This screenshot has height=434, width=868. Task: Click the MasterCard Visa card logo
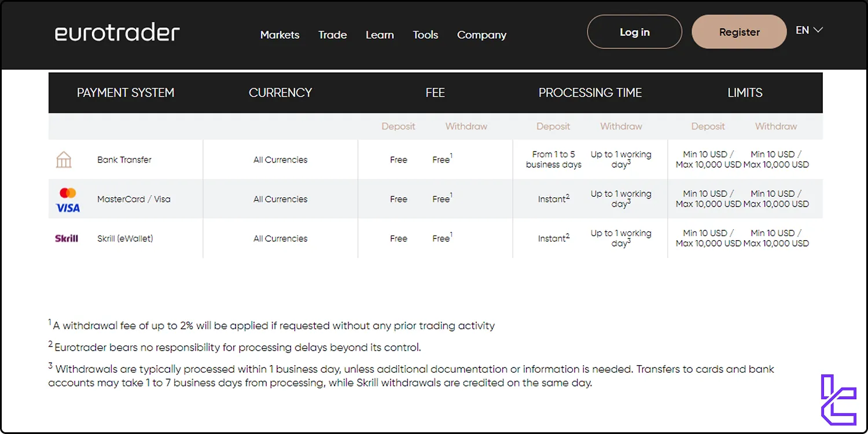point(68,200)
